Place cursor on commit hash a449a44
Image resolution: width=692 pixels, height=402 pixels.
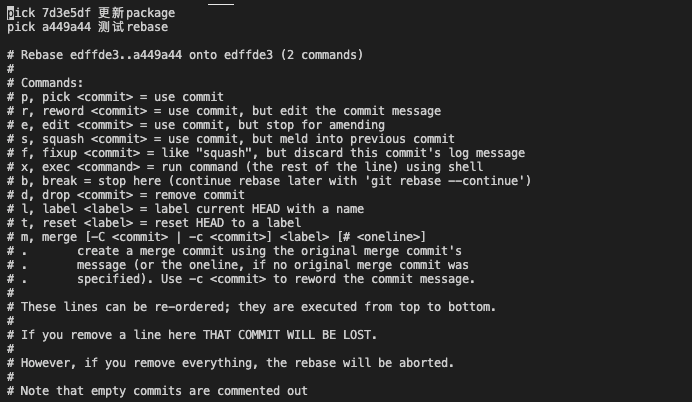(x=67, y=27)
